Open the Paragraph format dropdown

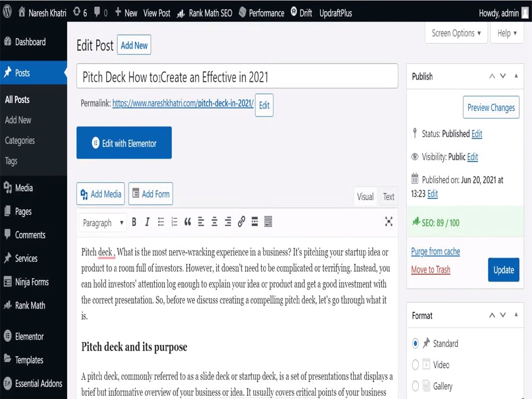coord(103,222)
